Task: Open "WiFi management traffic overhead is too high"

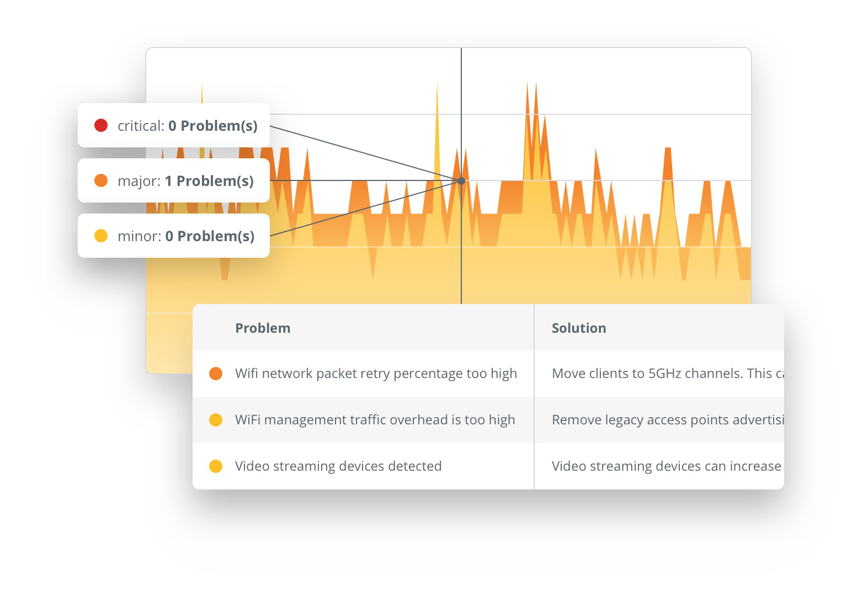Action: pyautogui.click(x=375, y=420)
